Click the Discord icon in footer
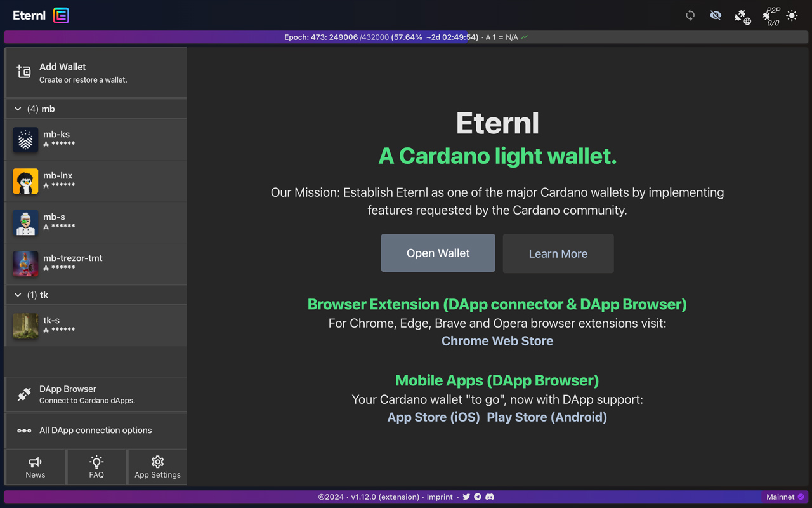812x508 pixels. coord(490,497)
